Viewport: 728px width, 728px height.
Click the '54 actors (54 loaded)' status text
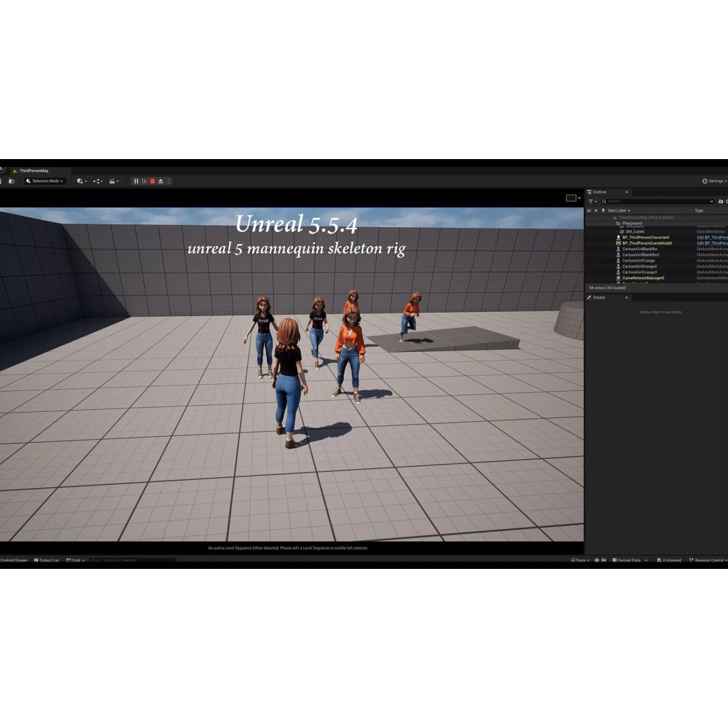pyautogui.click(x=607, y=288)
